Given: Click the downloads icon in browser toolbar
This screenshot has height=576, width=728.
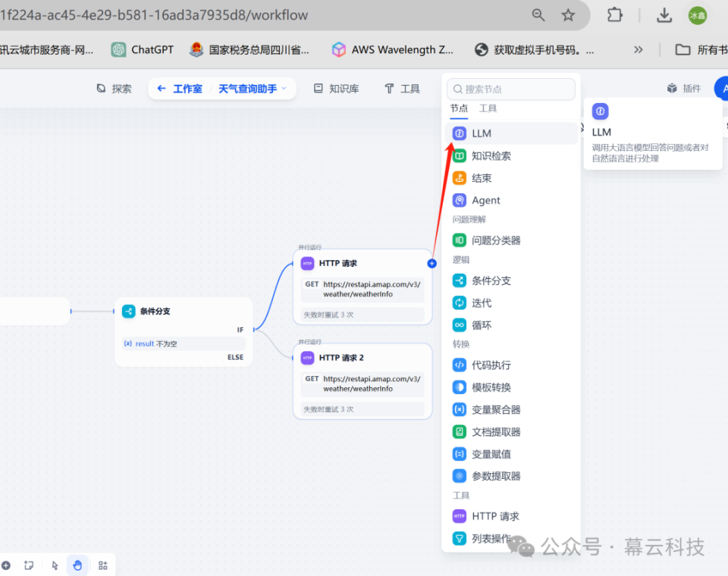Looking at the screenshot, I should 664,15.
